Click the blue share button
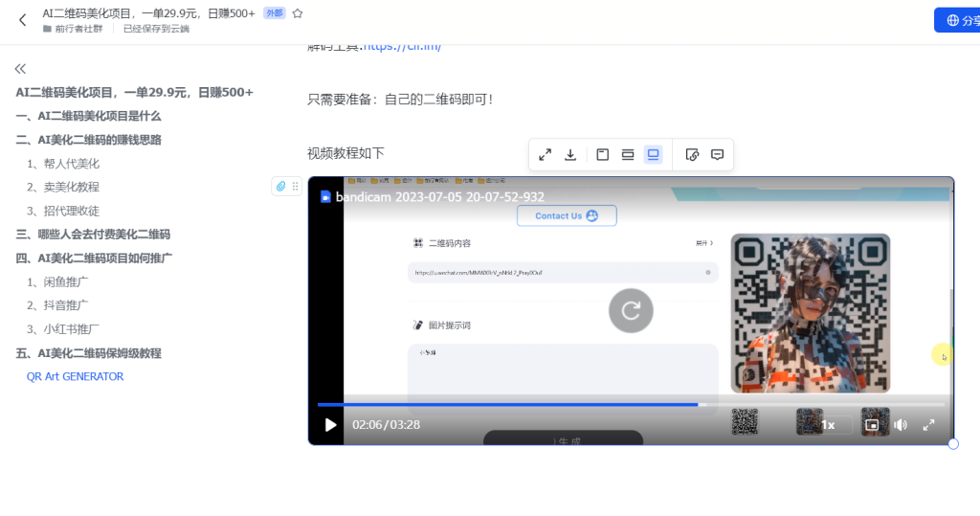 957,20
